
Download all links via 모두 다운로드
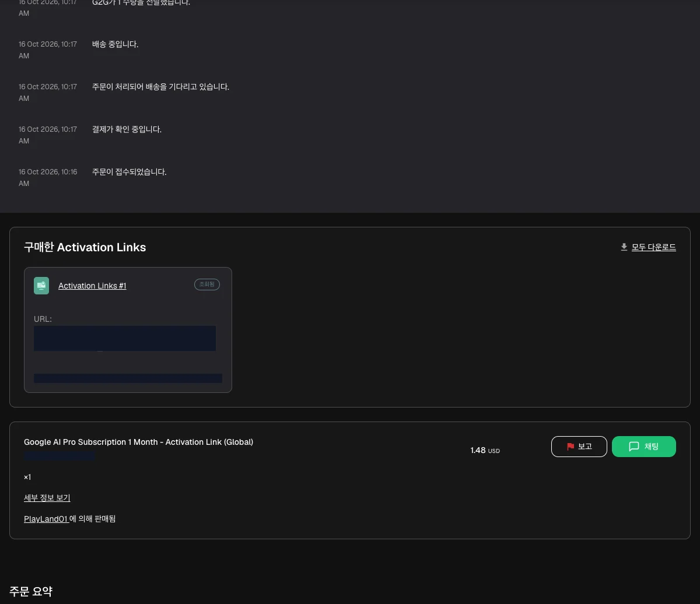pyautogui.click(x=653, y=247)
